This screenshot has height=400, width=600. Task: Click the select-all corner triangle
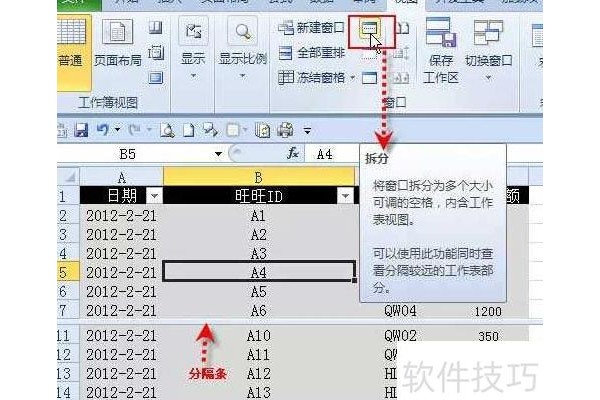[x=69, y=178]
